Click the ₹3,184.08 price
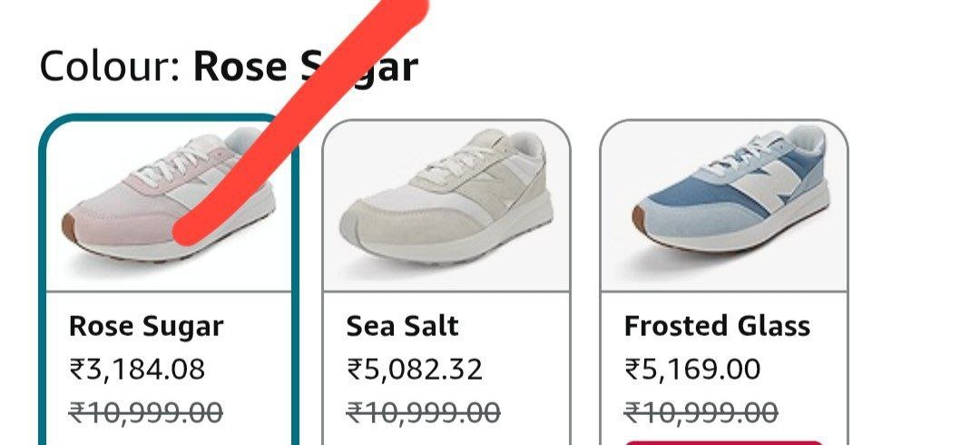 [x=137, y=370]
